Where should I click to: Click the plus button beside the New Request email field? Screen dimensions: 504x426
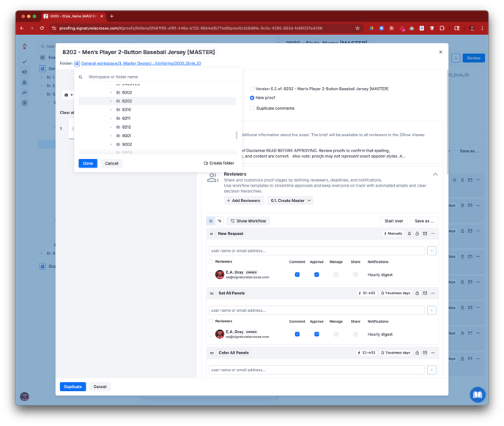pyautogui.click(x=431, y=250)
